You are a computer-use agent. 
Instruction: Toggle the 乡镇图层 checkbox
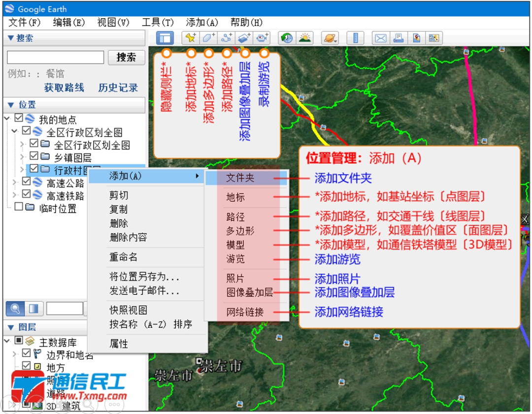point(34,156)
